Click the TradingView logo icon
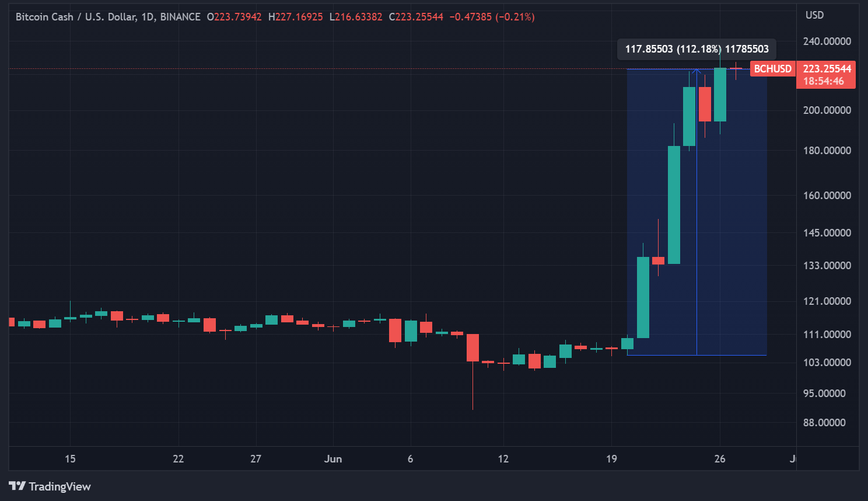Screen dimensions: 868x501 (x=17, y=486)
